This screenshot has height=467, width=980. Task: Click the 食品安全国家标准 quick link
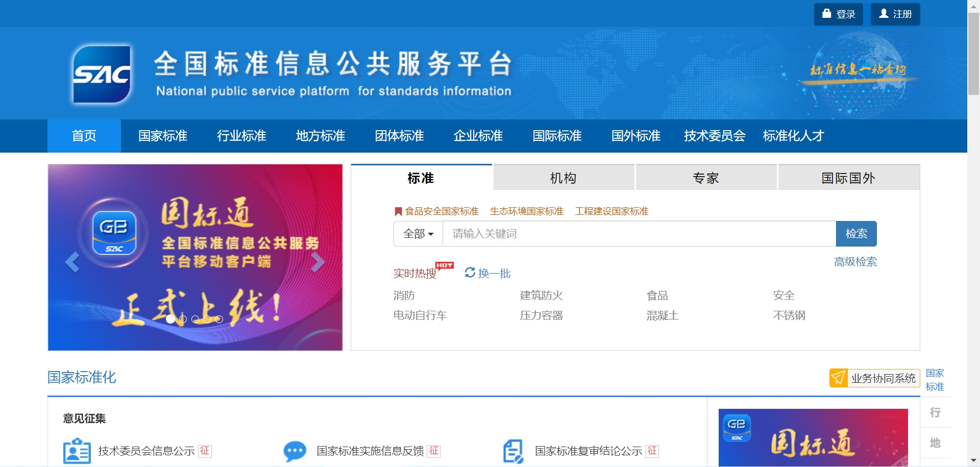pos(442,211)
